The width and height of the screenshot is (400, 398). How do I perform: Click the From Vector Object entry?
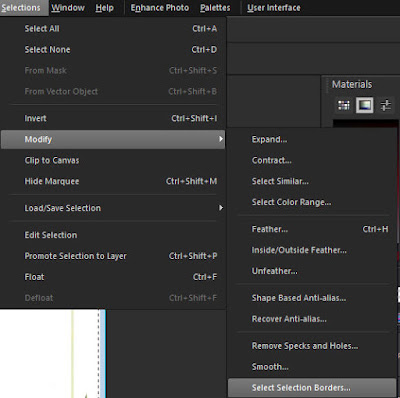point(113,92)
